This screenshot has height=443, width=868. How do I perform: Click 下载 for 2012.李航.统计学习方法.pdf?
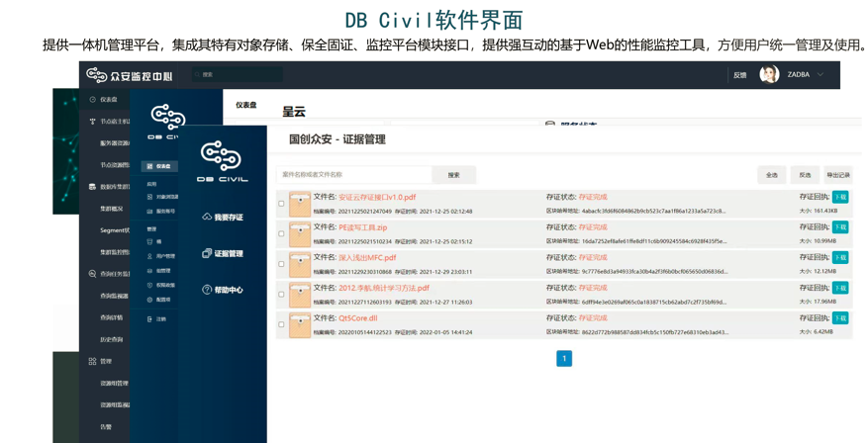(x=840, y=288)
